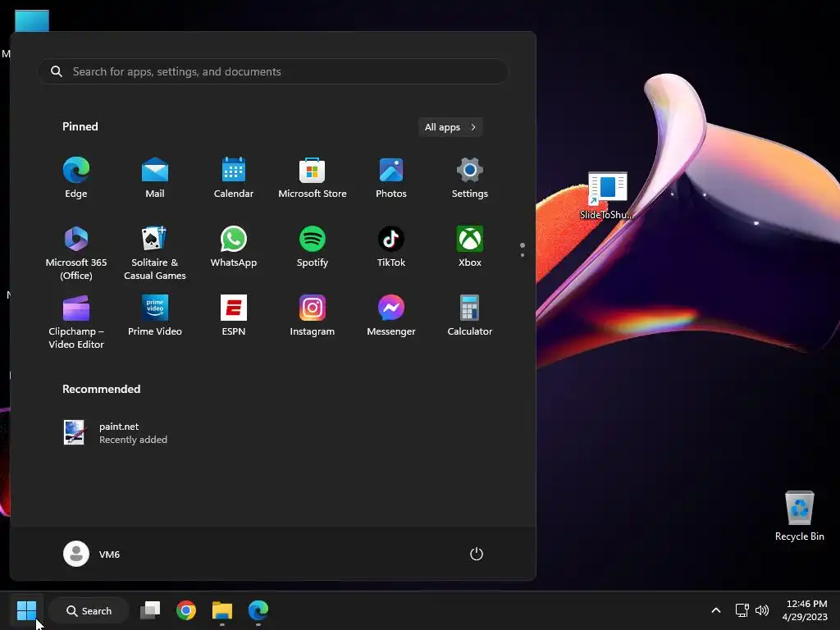Open WhatsApp from the pinned grid
This screenshot has height=630, width=840.
[234, 247]
